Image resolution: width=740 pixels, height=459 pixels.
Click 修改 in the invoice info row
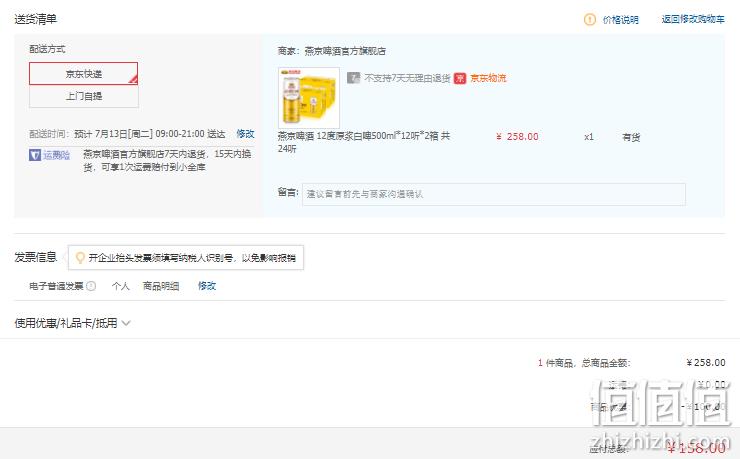pos(207,286)
